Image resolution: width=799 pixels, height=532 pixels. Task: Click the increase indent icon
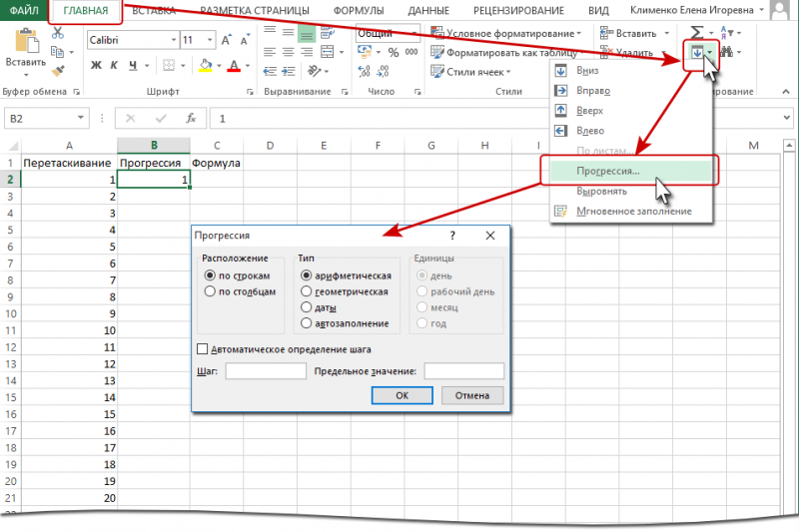click(x=289, y=71)
